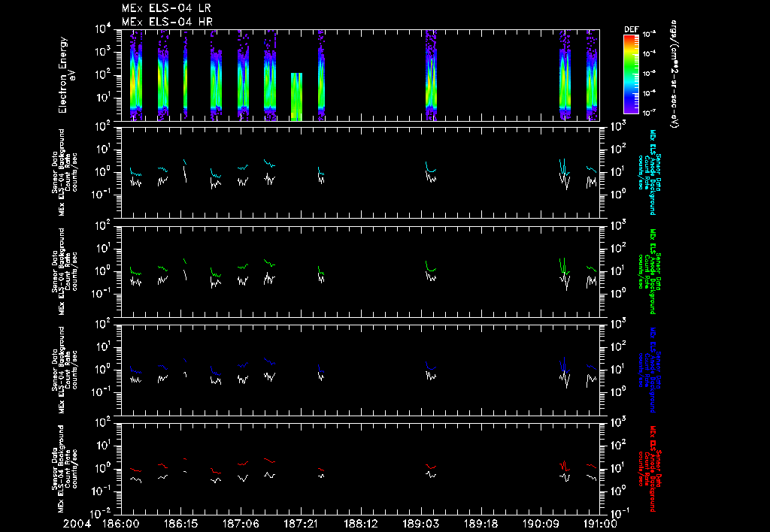The image size is (770, 532).
Task: Click the 189:18 time tick label
Action: [x=480, y=524]
